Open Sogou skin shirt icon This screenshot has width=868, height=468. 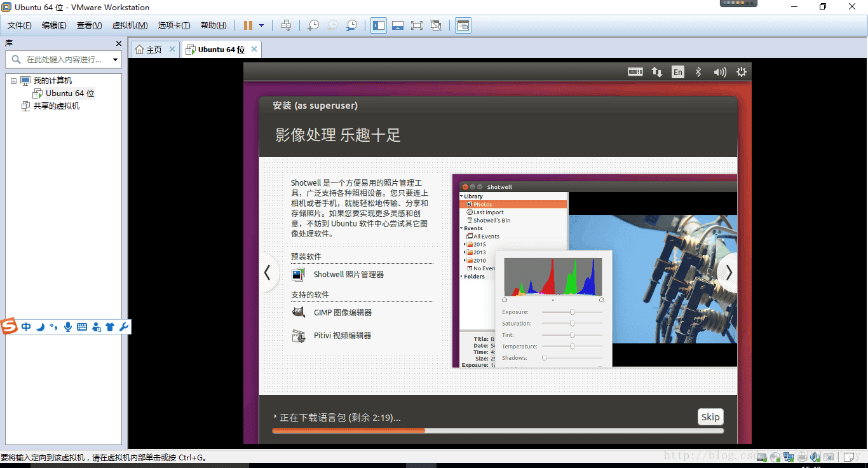(110, 327)
